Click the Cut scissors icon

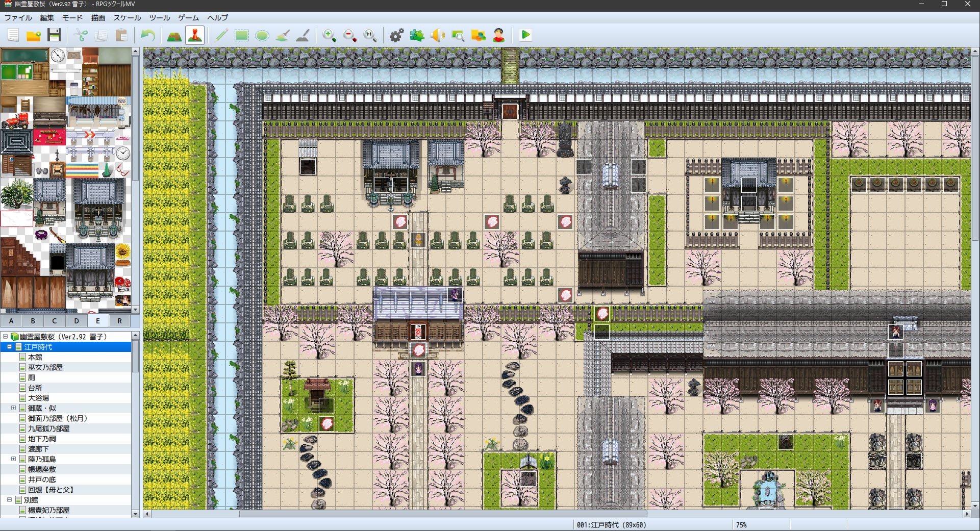[81, 35]
